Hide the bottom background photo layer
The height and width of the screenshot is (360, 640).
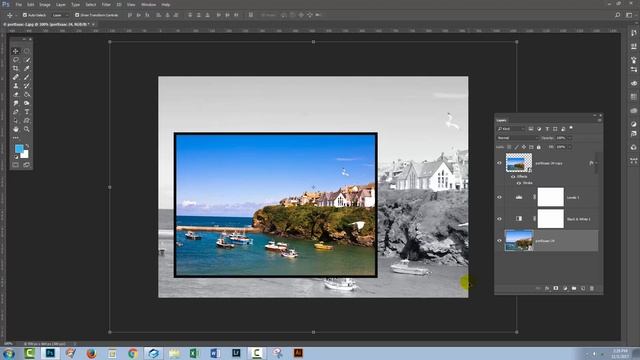[499, 241]
